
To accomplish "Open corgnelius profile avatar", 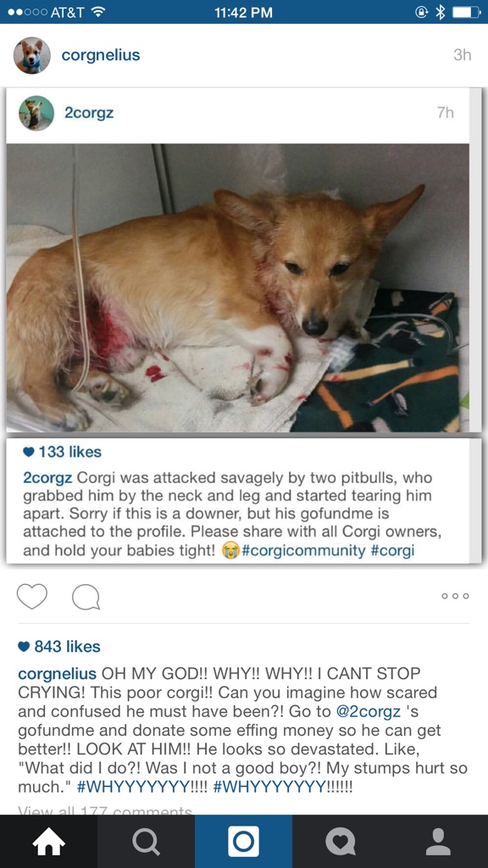I will pos(31,55).
